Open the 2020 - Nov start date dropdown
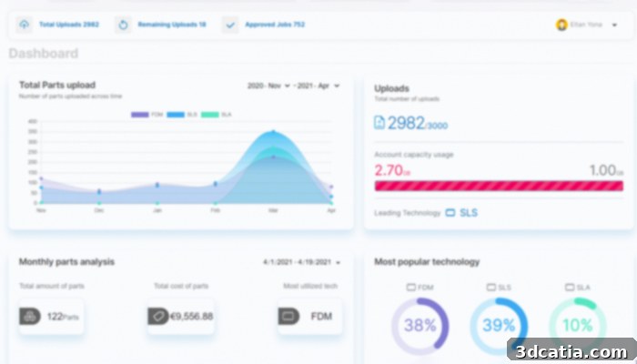The image size is (637, 364). coord(268,86)
